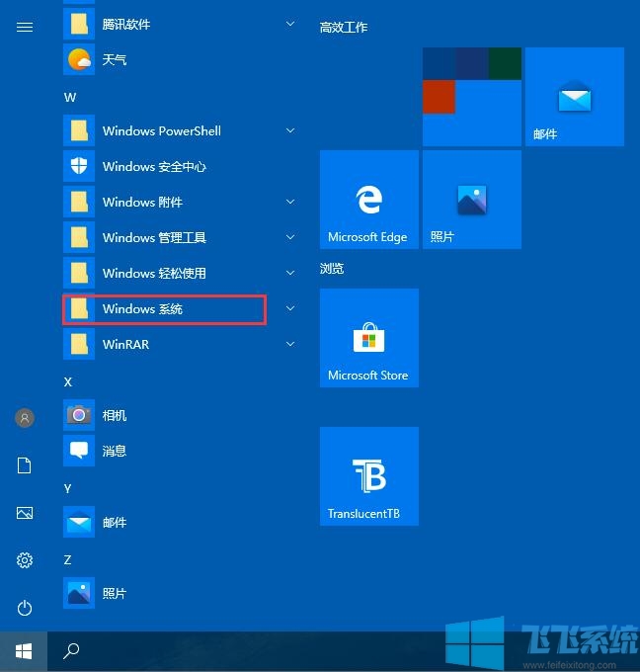This screenshot has height=672, width=640.
Task: Click the user account icon in sidebar
Action: [25, 418]
